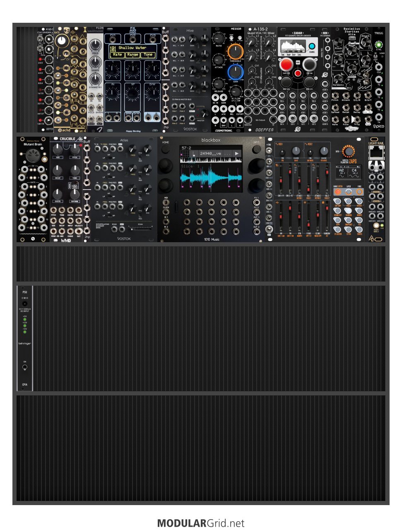Select the Range label on the FX AID display
This screenshot has width=402, height=532.
(x=132, y=54)
